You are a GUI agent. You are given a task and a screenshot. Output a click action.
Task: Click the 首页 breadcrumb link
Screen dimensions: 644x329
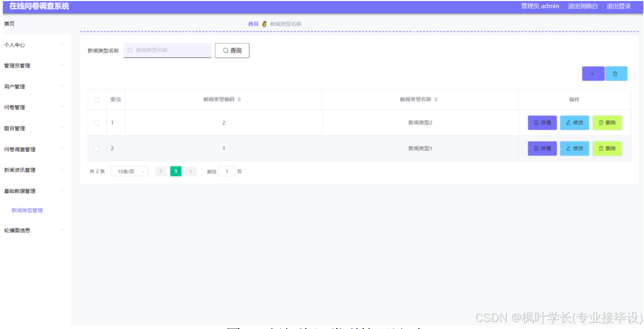tap(253, 24)
